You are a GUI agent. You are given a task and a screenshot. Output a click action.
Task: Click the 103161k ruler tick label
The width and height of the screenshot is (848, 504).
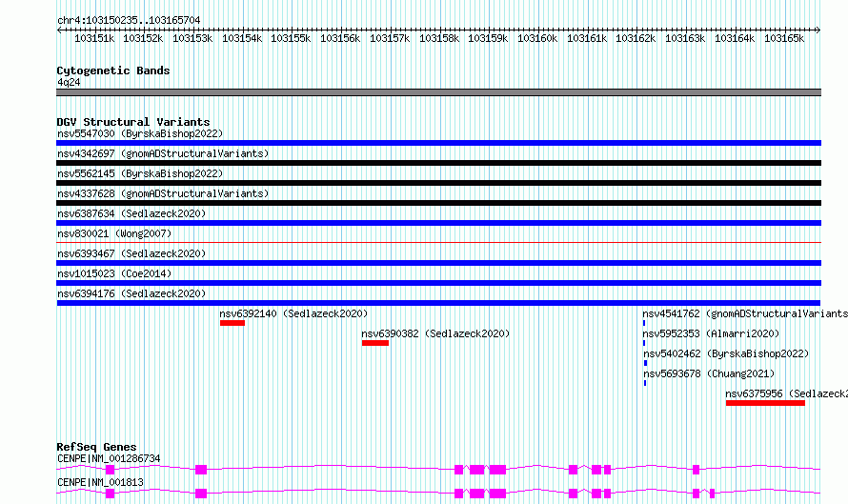[x=587, y=38]
